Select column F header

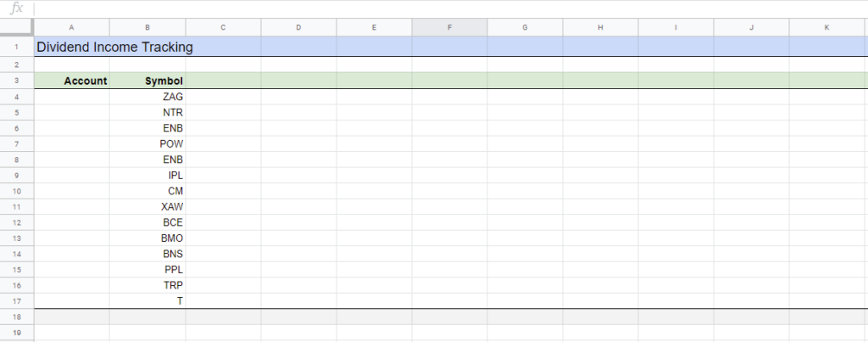[x=449, y=27]
